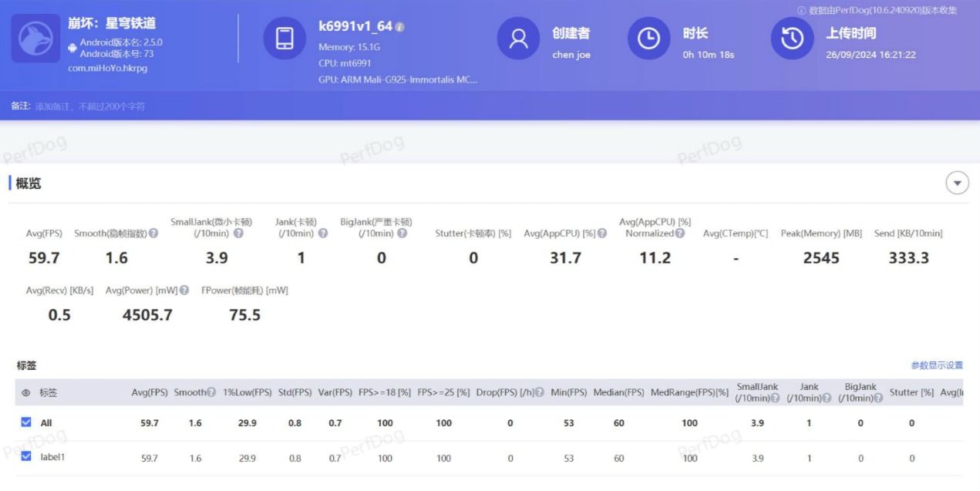Click the FPS>=25 [%] column header
This screenshot has width=980, height=491.
pyautogui.click(x=443, y=392)
